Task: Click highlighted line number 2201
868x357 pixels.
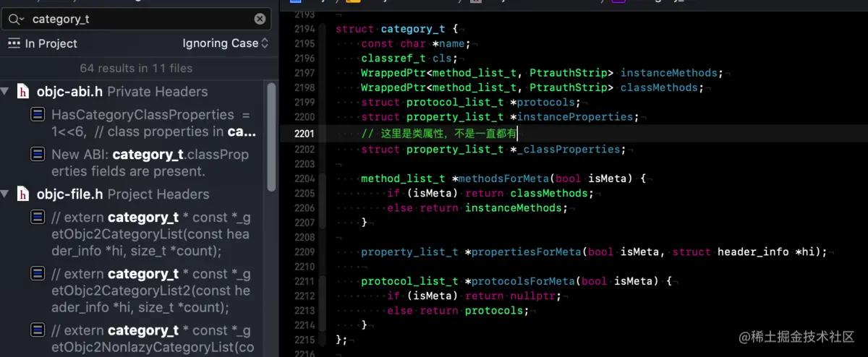Action: (305, 133)
